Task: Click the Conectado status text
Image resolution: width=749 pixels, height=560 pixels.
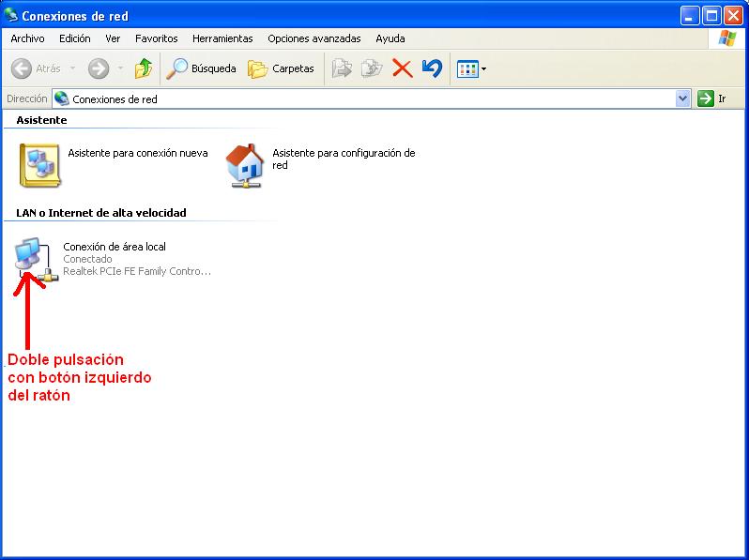Action: coord(87,259)
